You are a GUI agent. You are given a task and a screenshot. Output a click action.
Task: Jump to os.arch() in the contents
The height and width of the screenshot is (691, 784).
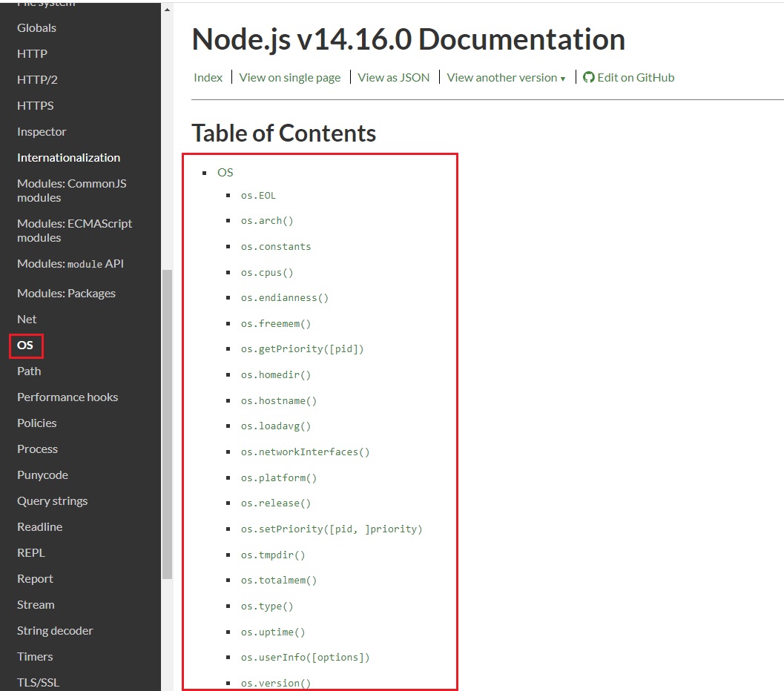coord(267,221)
